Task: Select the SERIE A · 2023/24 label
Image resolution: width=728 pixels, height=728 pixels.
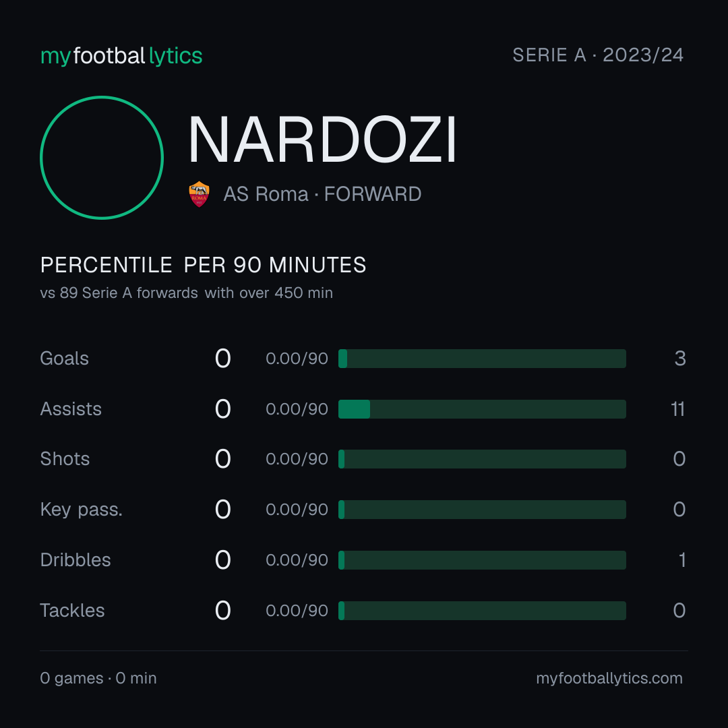Action: [598, 55]
